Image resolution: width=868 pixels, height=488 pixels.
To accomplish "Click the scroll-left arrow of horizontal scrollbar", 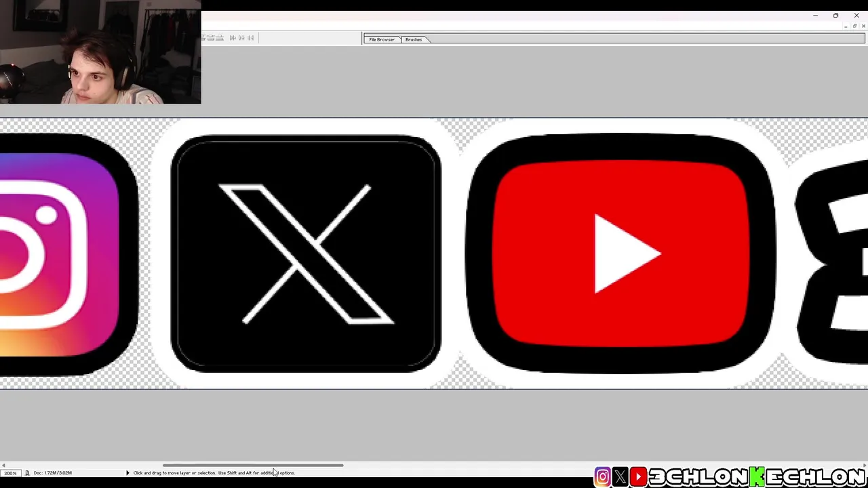I will [3, 466].
